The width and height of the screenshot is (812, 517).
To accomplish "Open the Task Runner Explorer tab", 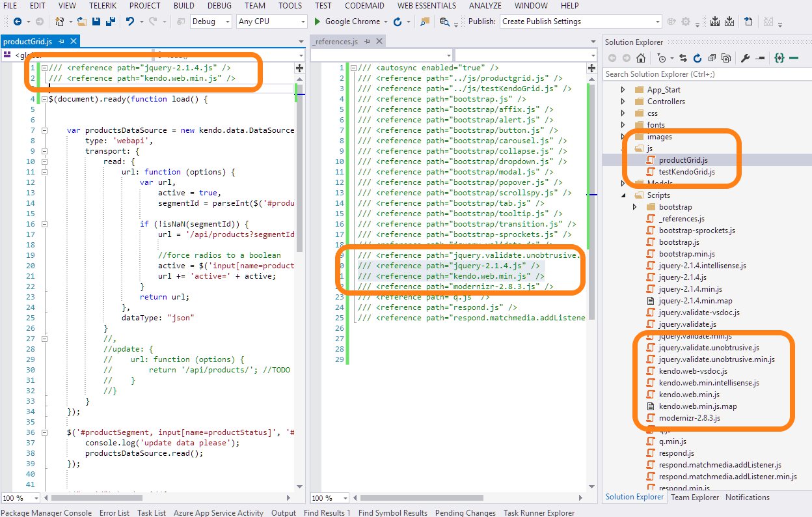I will pos(539,512).
